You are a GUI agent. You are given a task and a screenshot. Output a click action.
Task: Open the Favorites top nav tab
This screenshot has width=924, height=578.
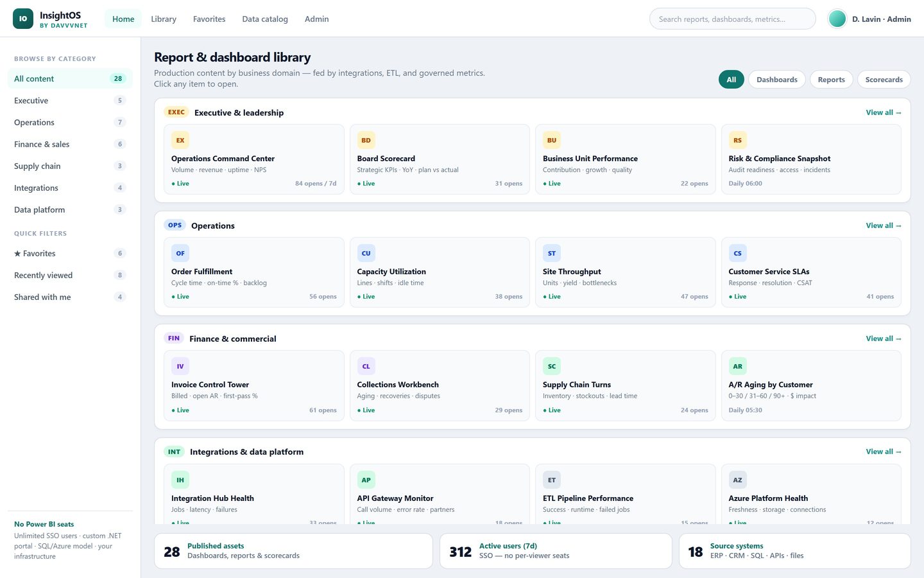209,19
